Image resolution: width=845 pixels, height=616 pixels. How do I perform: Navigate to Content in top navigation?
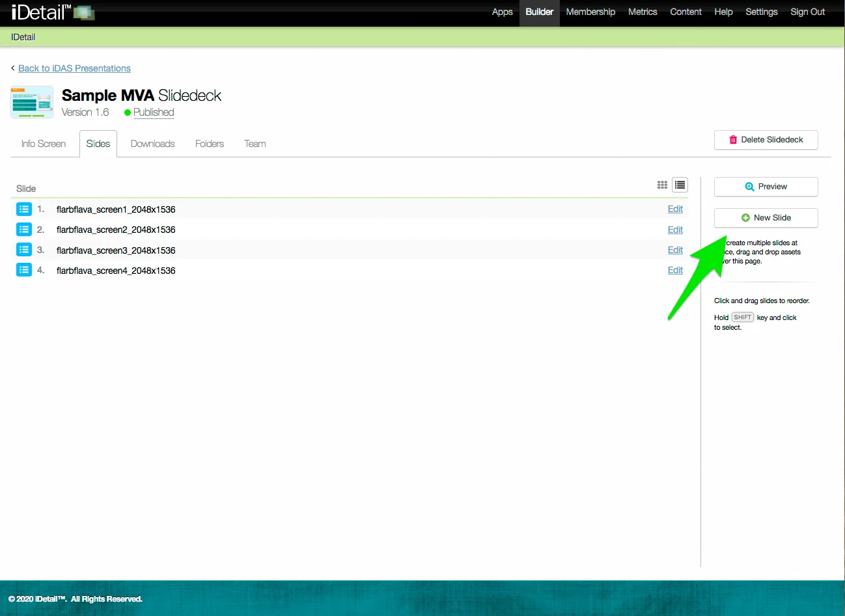click(x=686, y=12)
